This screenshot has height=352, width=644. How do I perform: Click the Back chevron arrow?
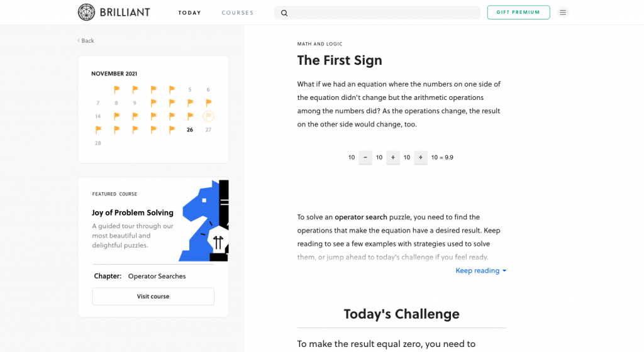(79, 41)
